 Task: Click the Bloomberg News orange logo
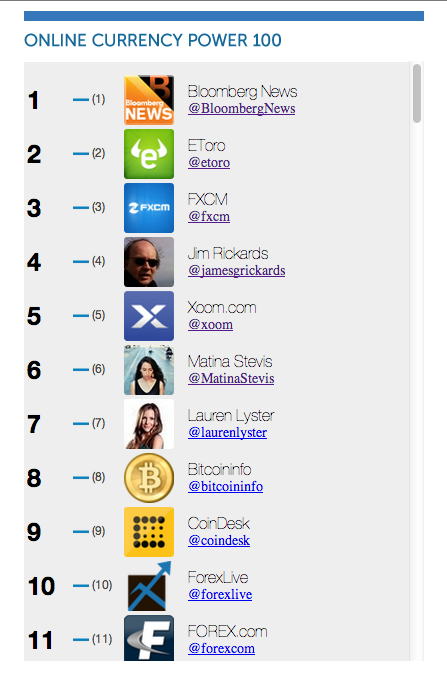coord(149,100)
